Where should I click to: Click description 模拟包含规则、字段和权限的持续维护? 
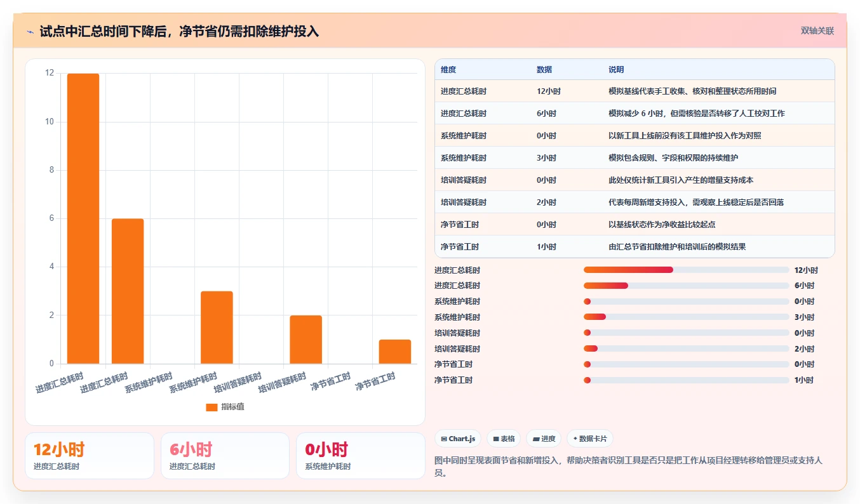point(673,158)
